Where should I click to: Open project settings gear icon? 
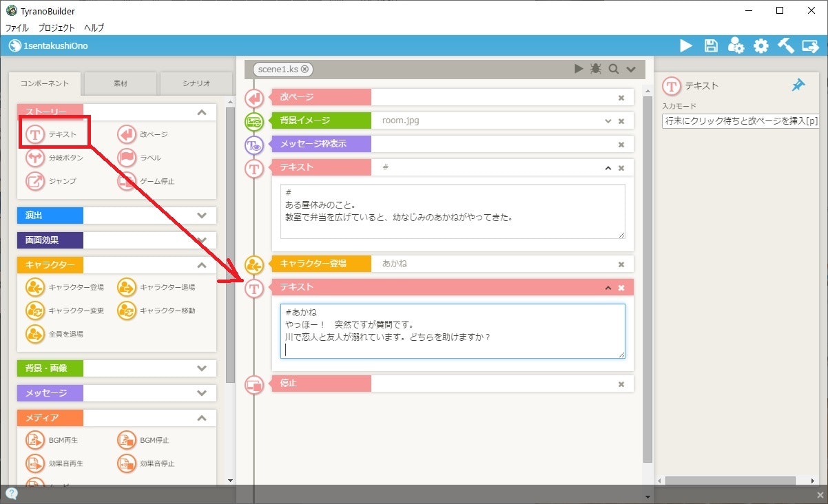[760, 46]
